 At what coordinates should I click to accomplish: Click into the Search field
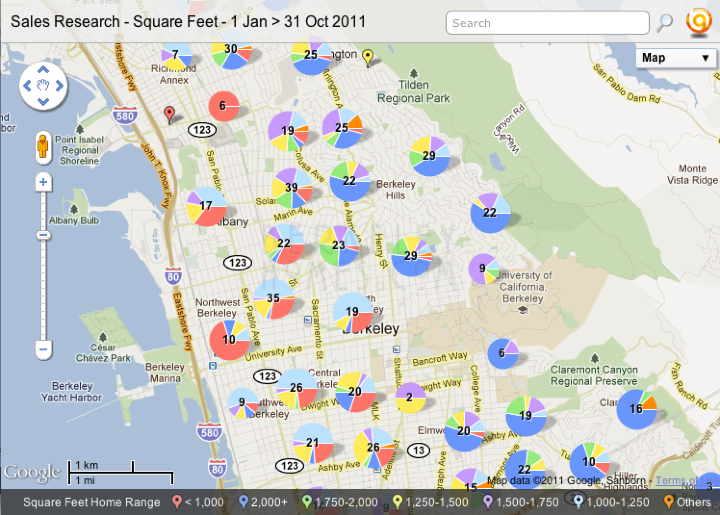pyautogui.click(x=547, y=23)
